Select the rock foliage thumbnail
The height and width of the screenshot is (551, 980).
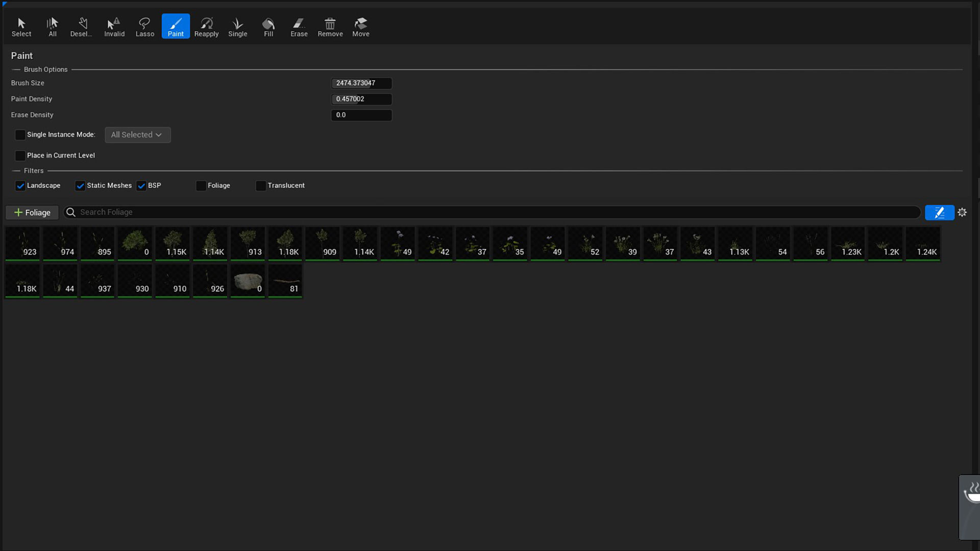248,281
